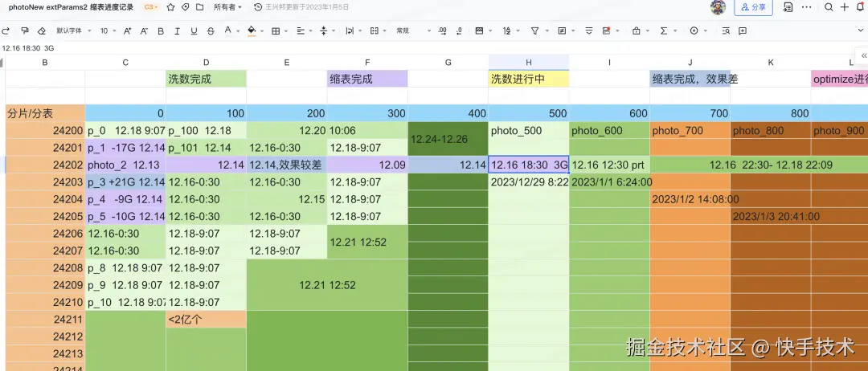Select the '洗数进行中' legend cell
This screenshot has width=868, height=371.
click(x=529, y=79)
